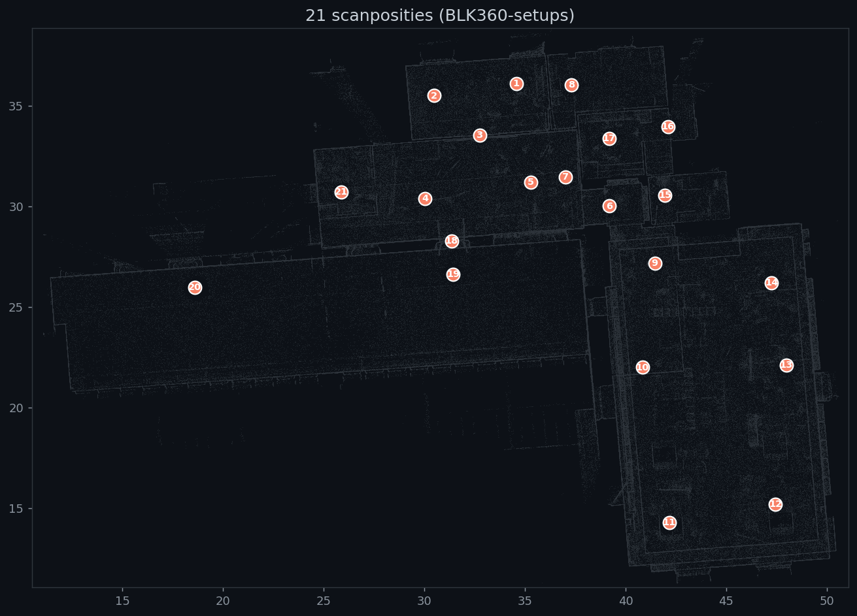Click x-axis tick label 30
This screenshot has width=857, height=616.
(x=424, y=600)
